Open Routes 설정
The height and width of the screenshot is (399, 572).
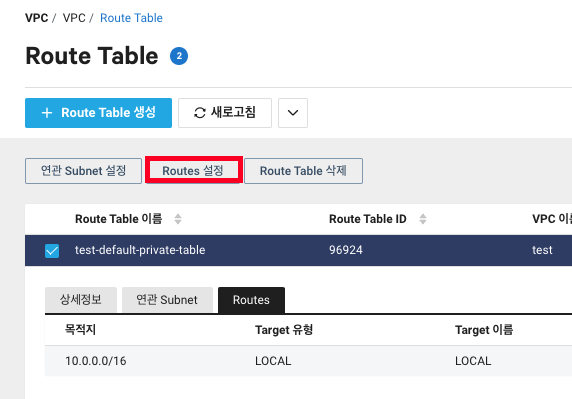(x=193, y=171)
